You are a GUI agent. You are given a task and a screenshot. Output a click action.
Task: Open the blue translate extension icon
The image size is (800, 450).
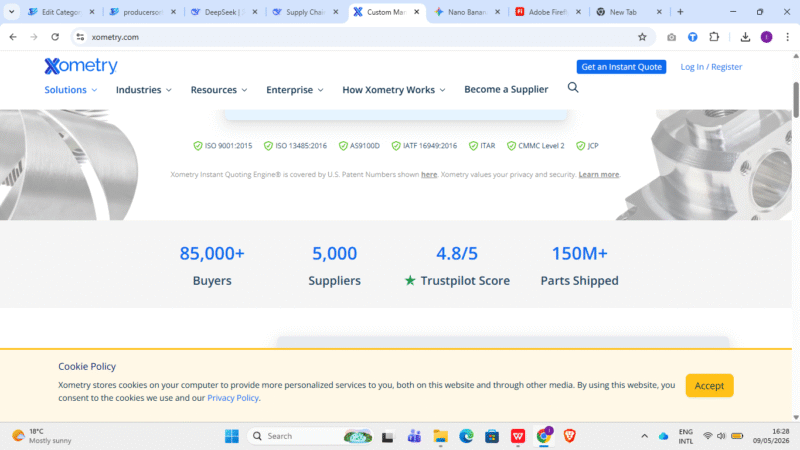[x=692, y=37]
